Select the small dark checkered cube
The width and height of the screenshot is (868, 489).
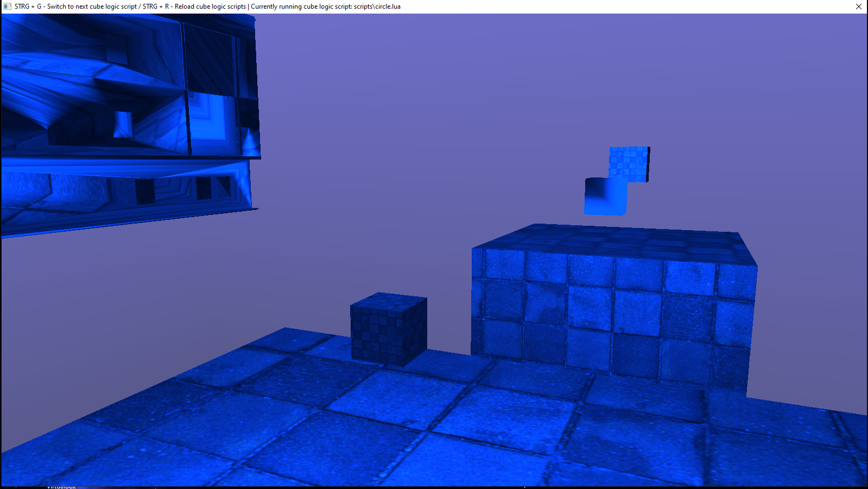point(389,329)
